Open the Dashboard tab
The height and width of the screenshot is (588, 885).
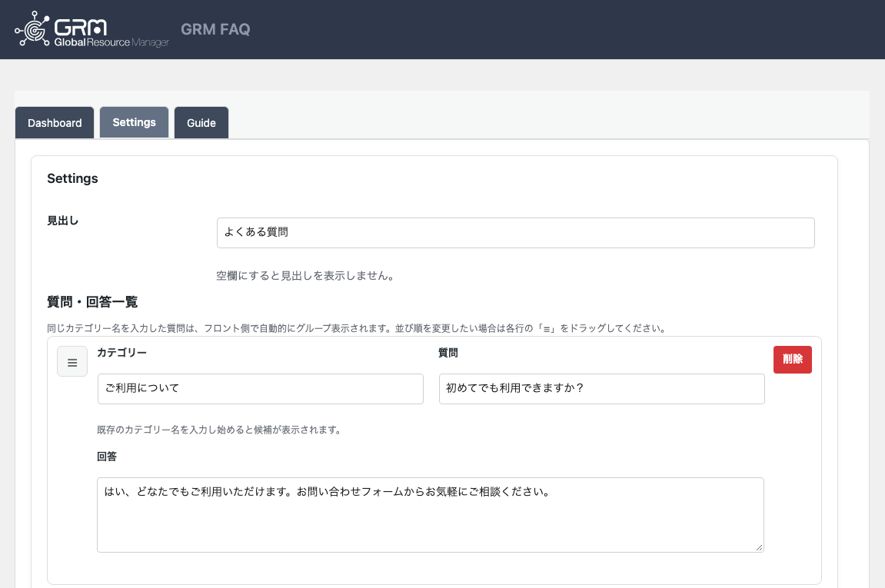tap(55, 122)
